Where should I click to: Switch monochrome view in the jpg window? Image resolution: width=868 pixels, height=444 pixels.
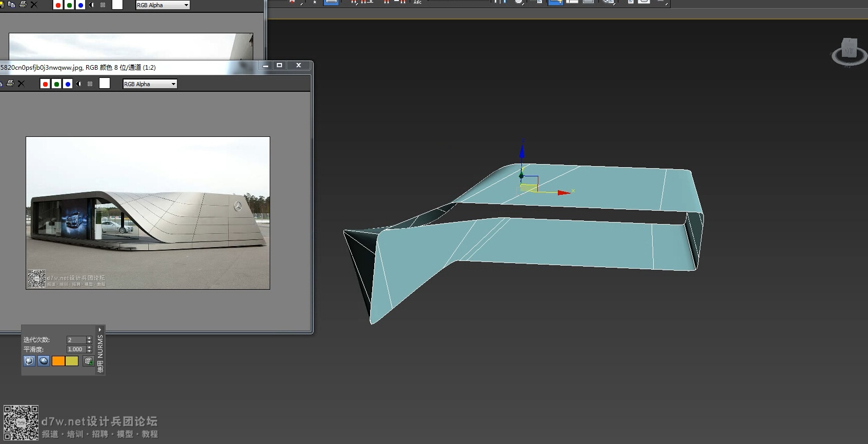(x=90, y=84)
